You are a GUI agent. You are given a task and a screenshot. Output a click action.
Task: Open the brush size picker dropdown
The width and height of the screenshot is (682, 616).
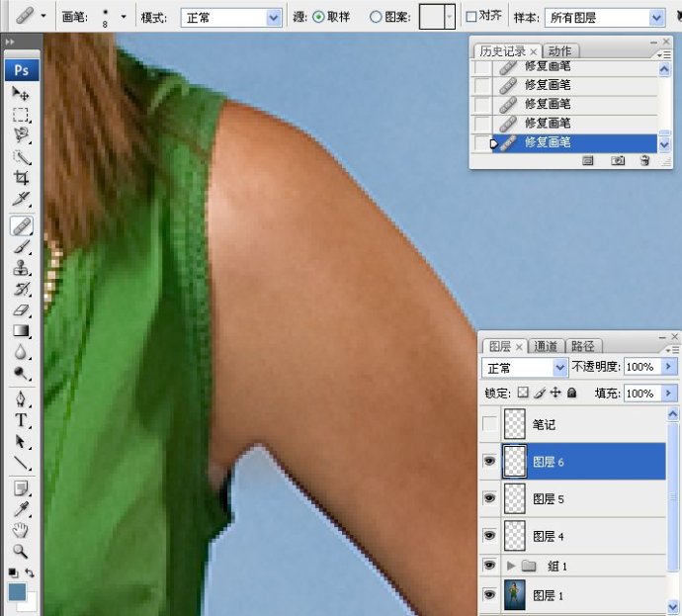pos(124,18)
